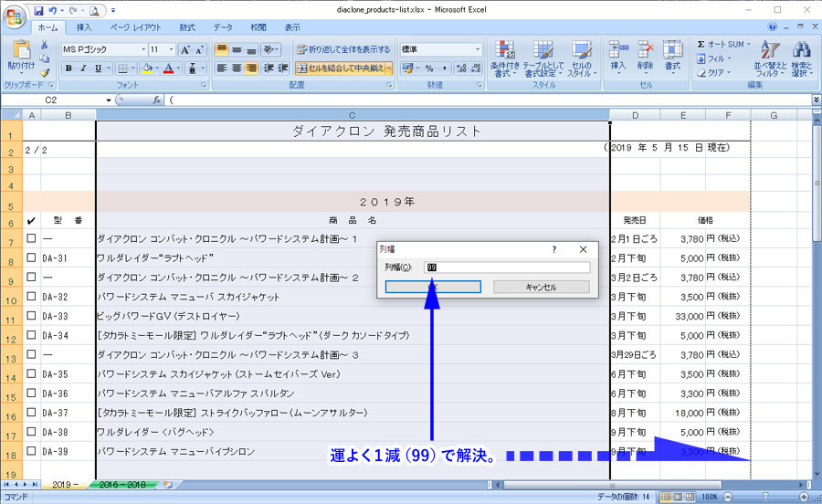Image resolution: width=822 pixels, height=504 pixels.
Task: Check the box for DA-37 row
Action: coord(31,413)
